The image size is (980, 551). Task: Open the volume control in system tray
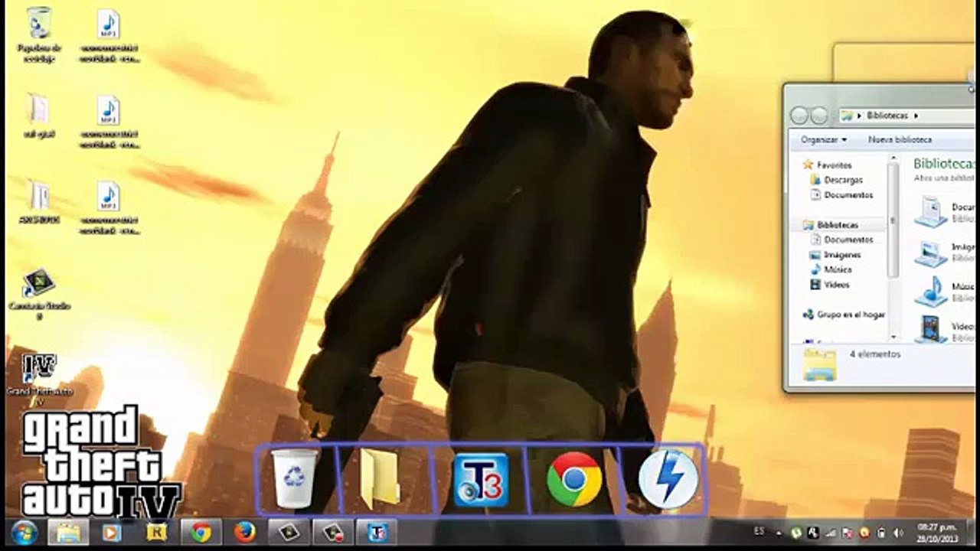pos(897,532)
